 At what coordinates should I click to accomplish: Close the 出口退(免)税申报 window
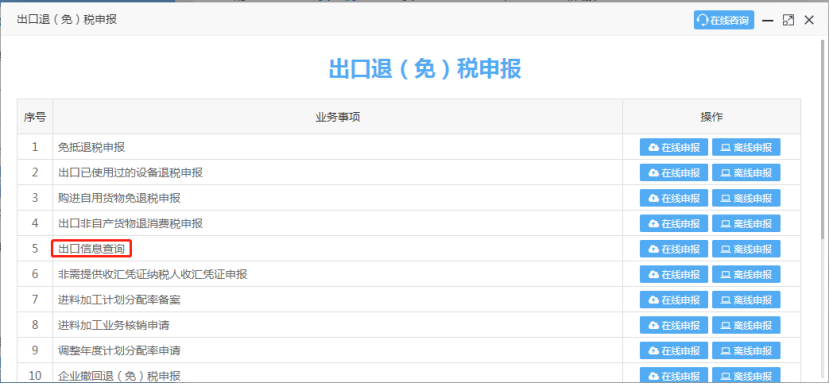(x=809, y=20)
